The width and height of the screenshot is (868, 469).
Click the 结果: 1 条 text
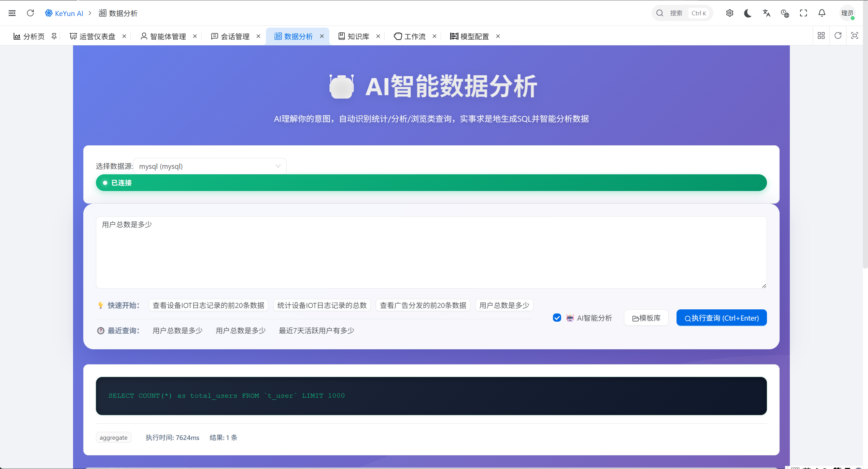coord(223,438)
